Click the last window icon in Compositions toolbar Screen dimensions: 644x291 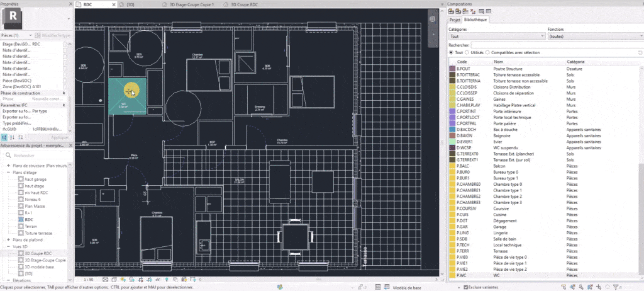[x=488, y=11]
